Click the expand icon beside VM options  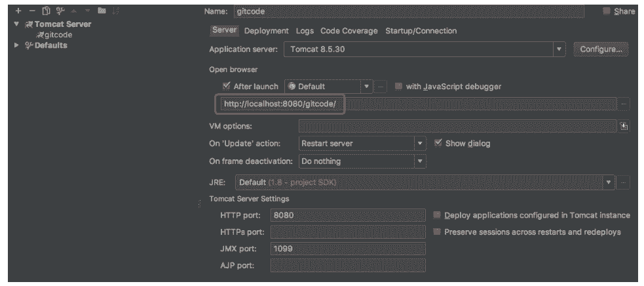(624, 127)
